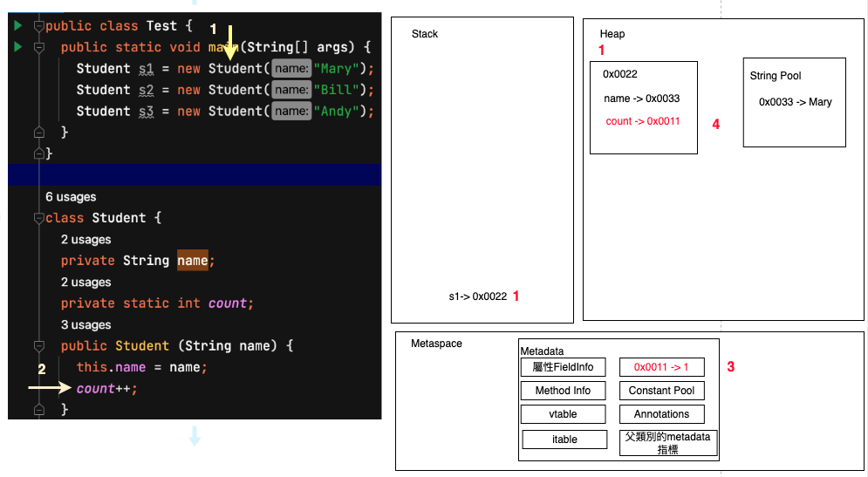Image resolution: width=868 pixels, height=477 pixels.
Task: Click the Stack label
Action: [425, 34]
